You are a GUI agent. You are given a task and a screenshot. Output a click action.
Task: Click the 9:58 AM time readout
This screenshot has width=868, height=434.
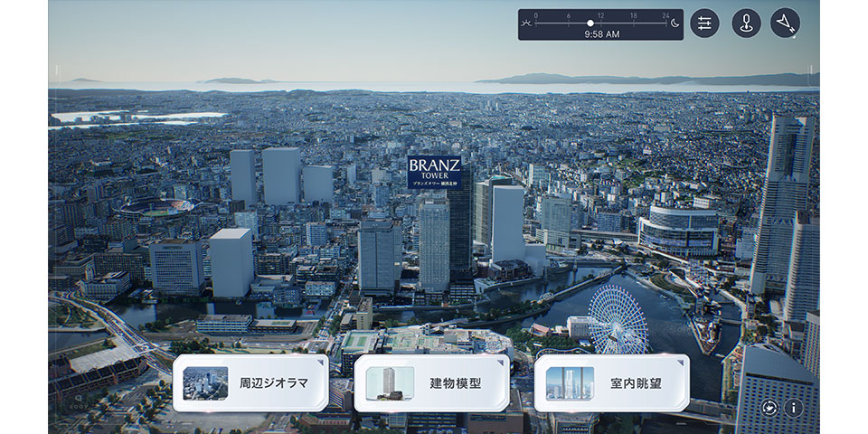pos(602,33)
